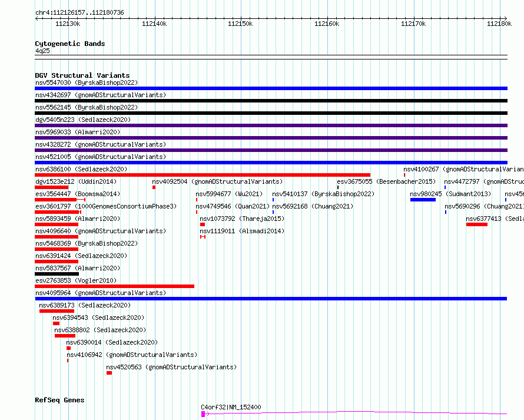Open the C4orf32|NM_152400 gene label

231,407
